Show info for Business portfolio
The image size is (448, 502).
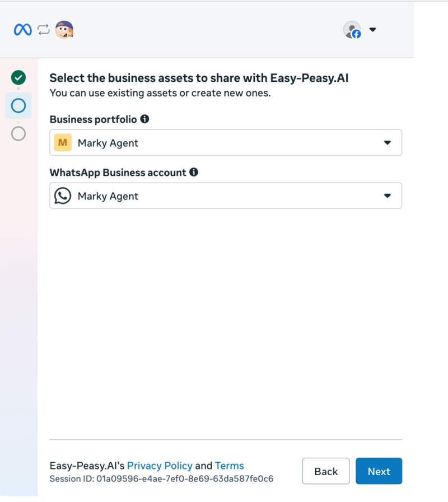[144, 119]
